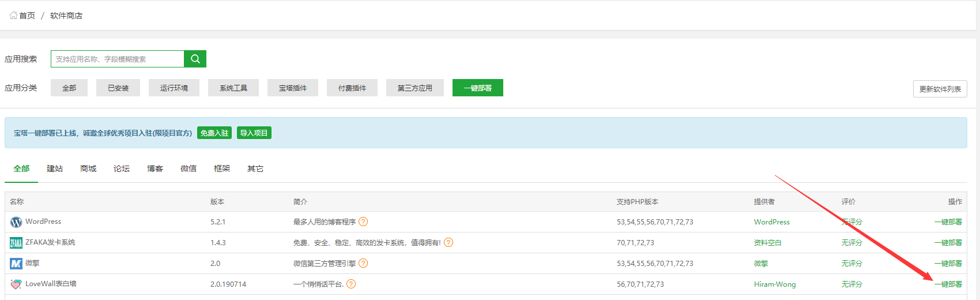Click the 导入项目 button
This screenshot has width=980, height=300.
254,133
